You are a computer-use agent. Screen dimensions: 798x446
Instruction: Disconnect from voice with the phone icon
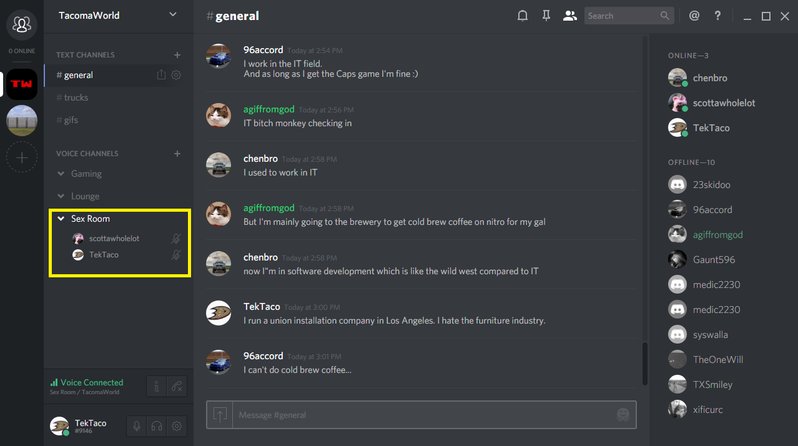coord(177,386)
